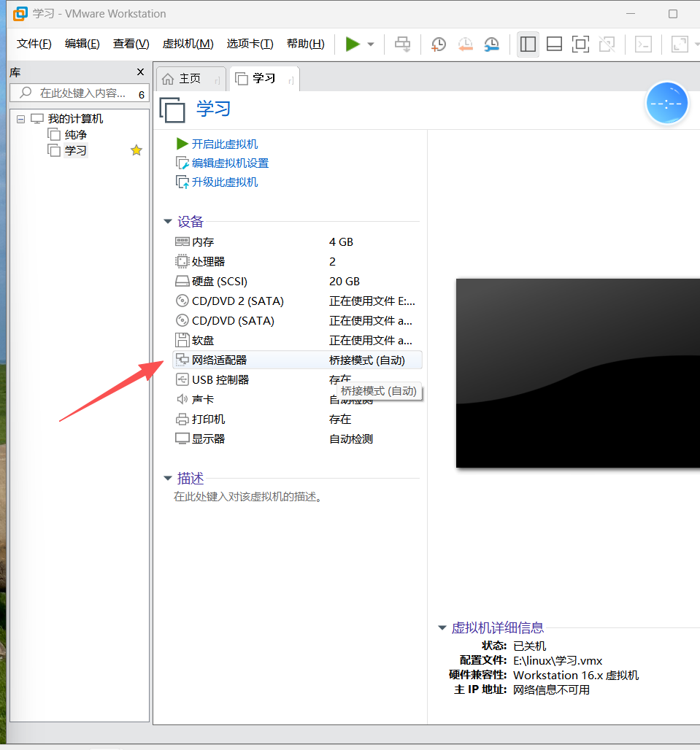
Task: Click the 网络适配器 network adapter icon
Action: [x=182, y=360]
